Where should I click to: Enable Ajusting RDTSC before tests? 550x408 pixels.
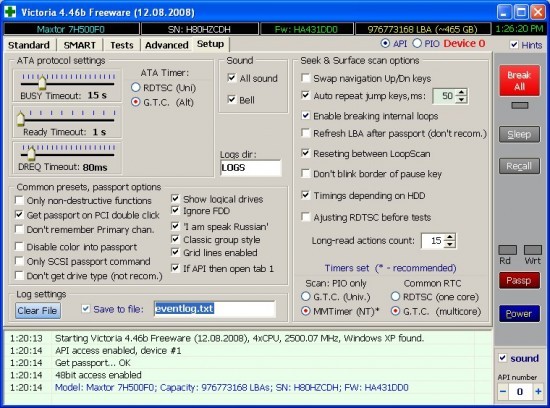306,217
